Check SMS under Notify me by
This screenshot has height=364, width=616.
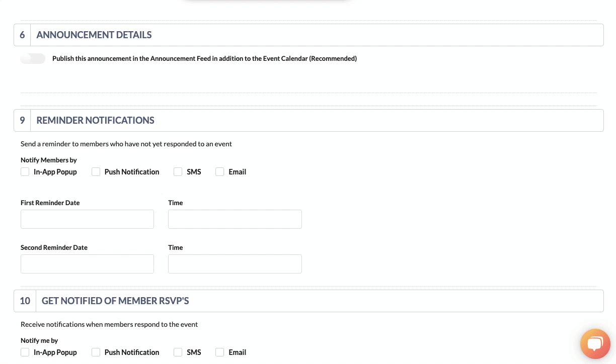click(178, 352)
